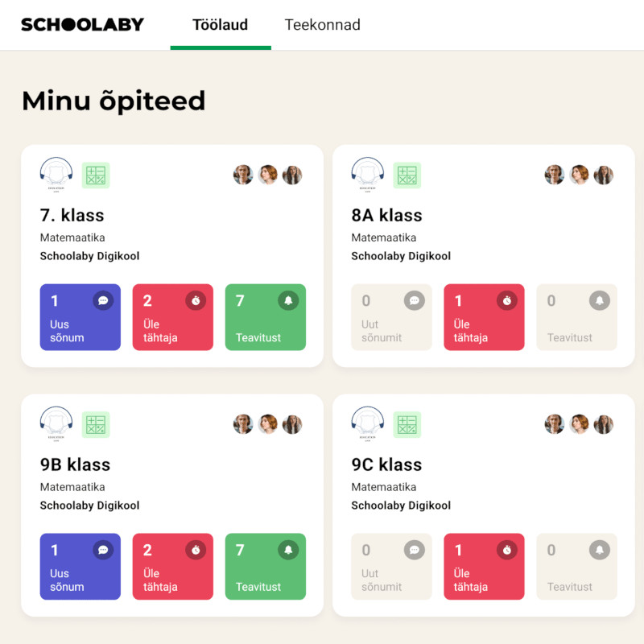This screenshot has height=644, width=644.
Task: Click message bubble icon in 7. klass card
Action: click(103, 301)
